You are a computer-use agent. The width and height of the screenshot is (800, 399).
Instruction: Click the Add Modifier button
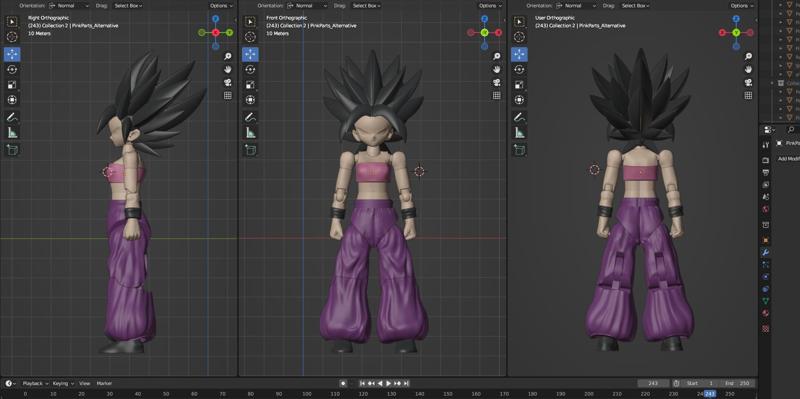click(x=788, y=159)
